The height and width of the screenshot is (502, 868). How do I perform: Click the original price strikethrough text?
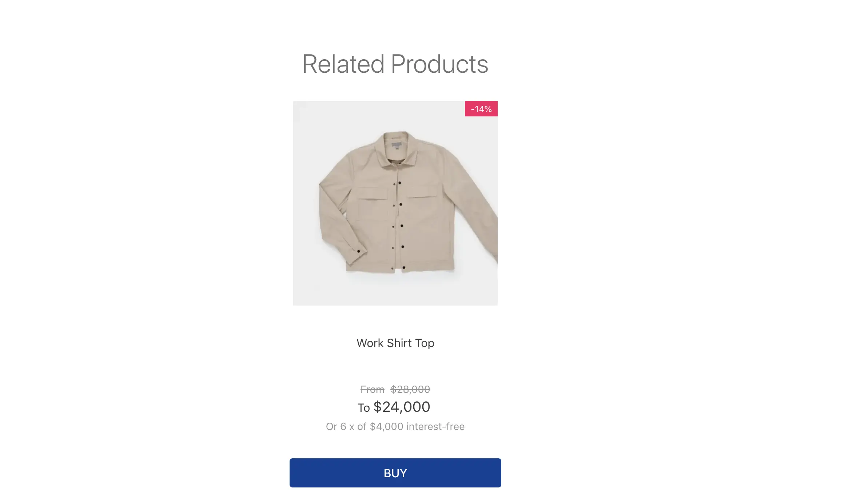pos(409,389)
